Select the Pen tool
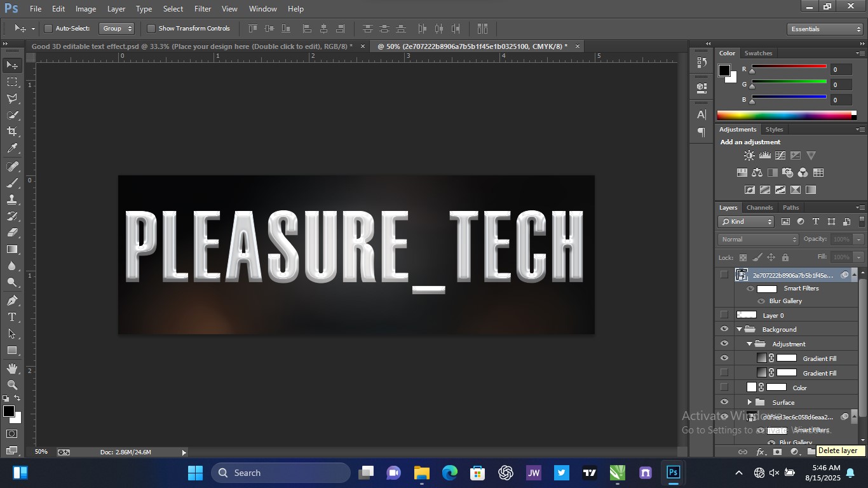Viewport: 868px width, 488px height. (x=12, y=300)
